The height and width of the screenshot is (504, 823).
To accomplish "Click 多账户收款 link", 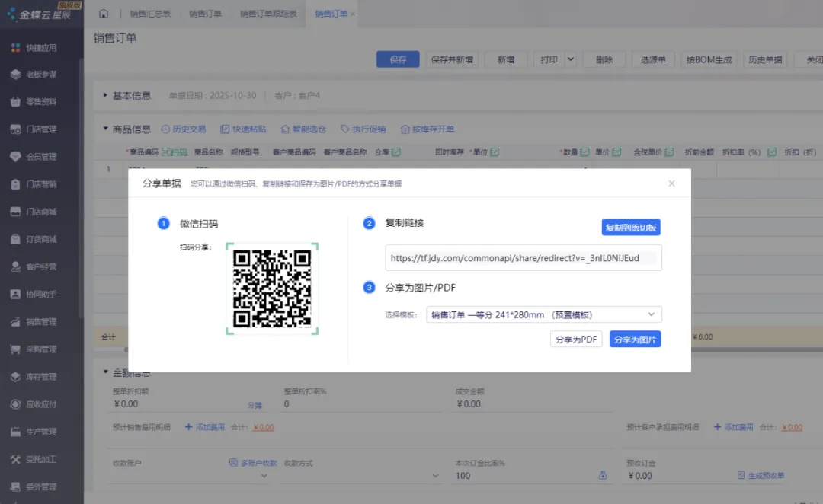I will [x=254, y=463].
